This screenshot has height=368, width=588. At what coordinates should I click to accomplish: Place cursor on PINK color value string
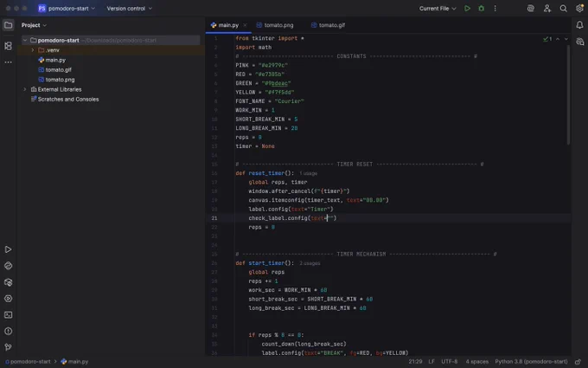(273, 65)
